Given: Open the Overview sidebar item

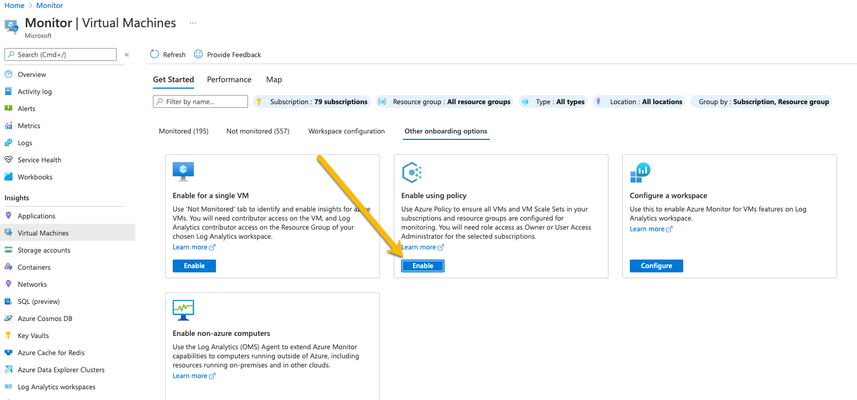Looking at the screenshot, I should click(32, 74).
